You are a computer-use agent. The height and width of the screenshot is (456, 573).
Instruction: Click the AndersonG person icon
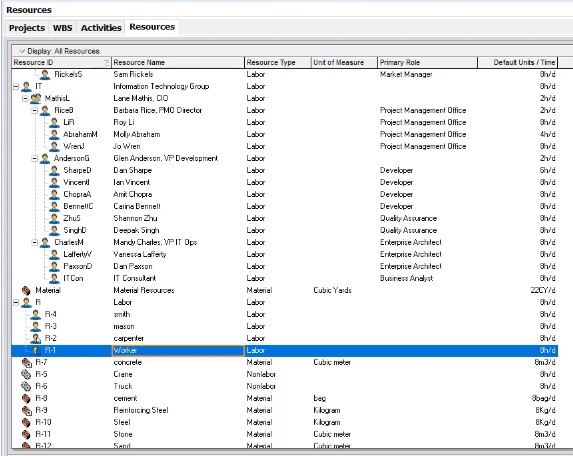point(45,159)
